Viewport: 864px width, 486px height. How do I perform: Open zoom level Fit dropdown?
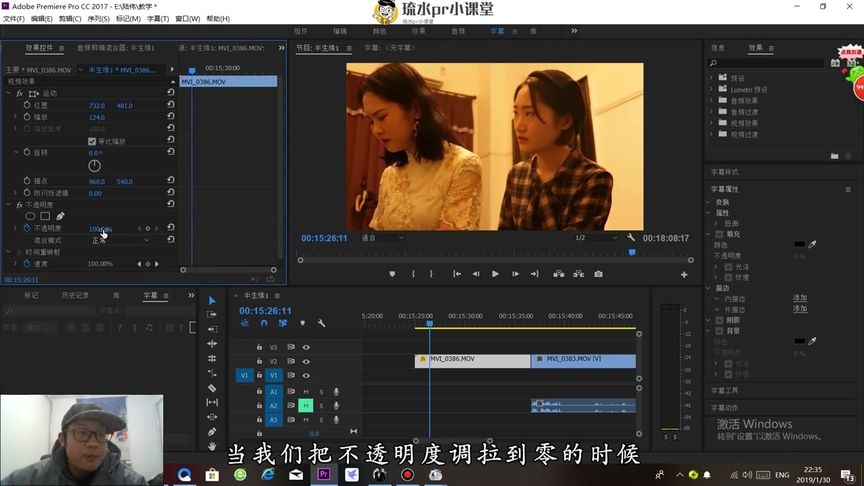point(383,237)
